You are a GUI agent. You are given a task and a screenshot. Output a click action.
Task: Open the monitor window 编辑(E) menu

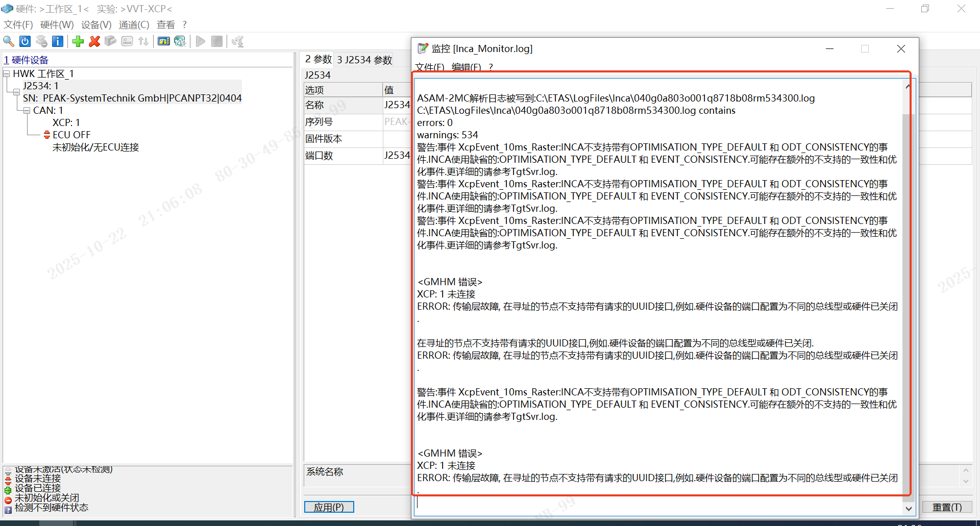pos(467,67)
